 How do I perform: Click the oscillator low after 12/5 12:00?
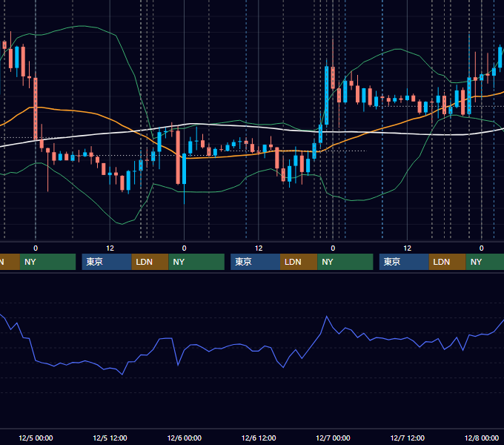click(122, 375)
